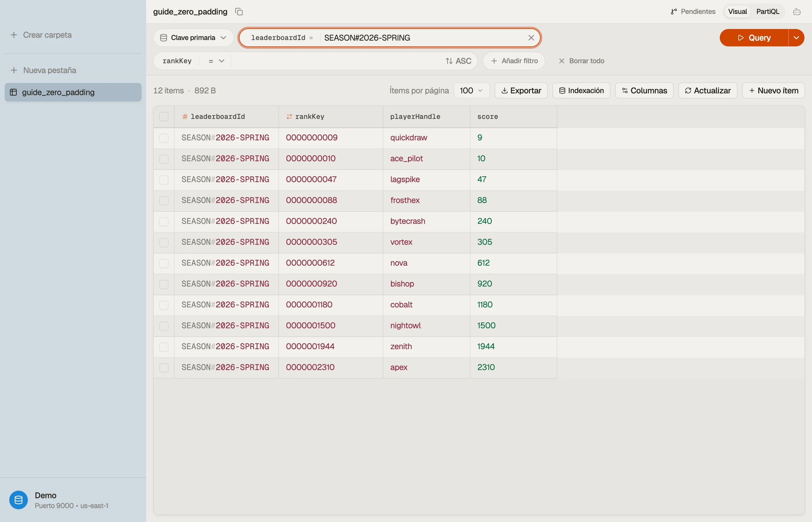Tick the select-all checkbox in table header
812x522 pixels.
pyautogui.click(x=164, y=117)
